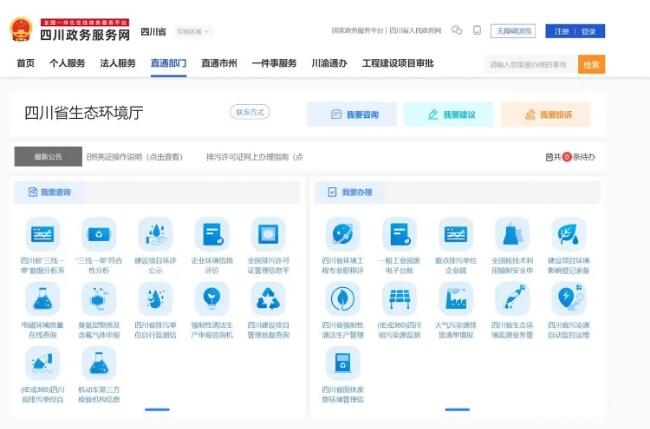Click the pager indicator under 我要查询
The height and width of the screenshot is (429, 650).
(x=157, y=410)
